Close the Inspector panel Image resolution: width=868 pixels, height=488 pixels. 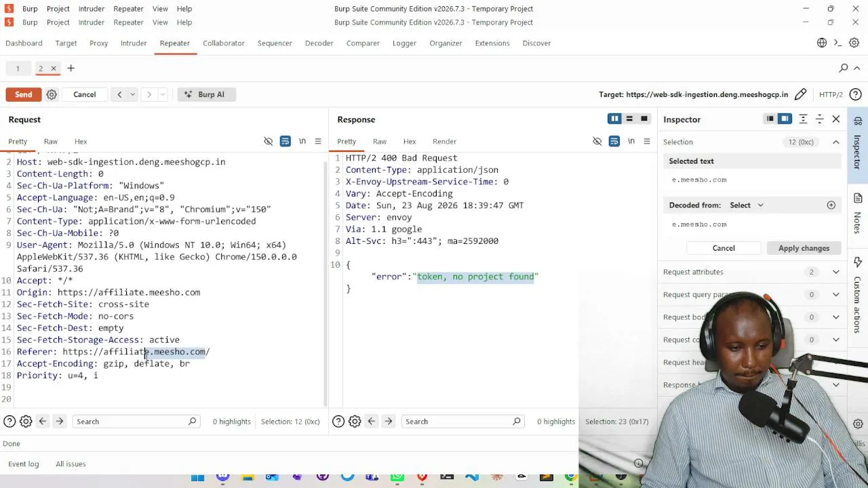(x=836, y=119)
